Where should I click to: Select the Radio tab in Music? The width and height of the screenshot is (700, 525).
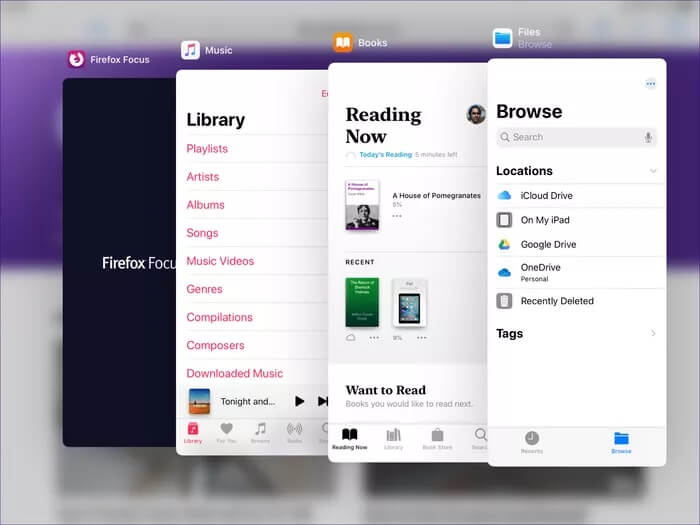coord(295,433)
